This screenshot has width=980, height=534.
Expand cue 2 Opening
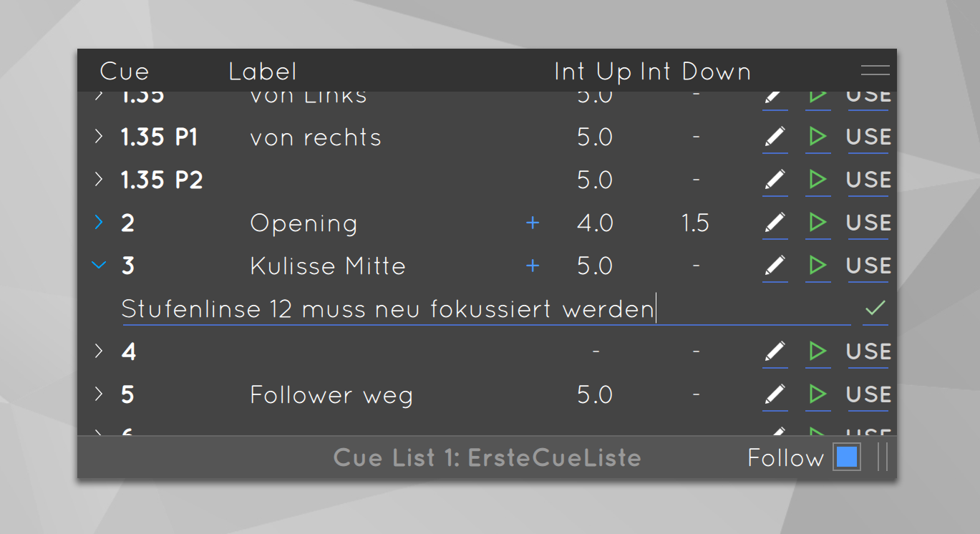pos(99,223)
